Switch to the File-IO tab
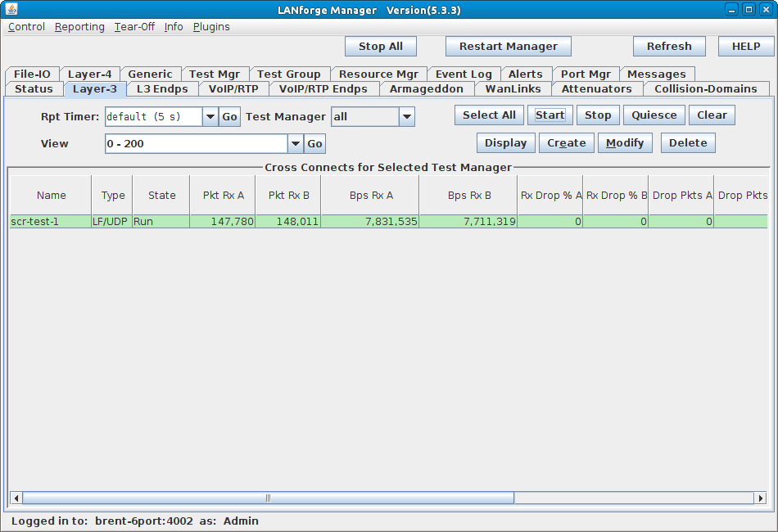 click(32, 74)
